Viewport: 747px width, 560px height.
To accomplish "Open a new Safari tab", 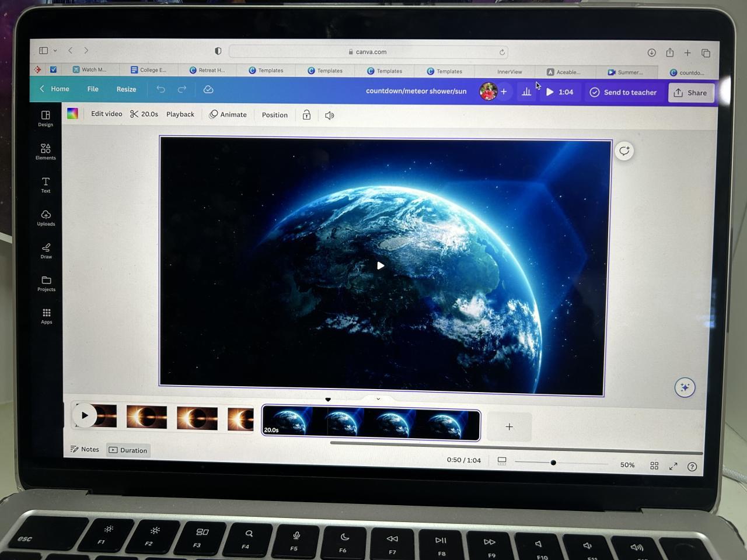I will pos(687,53).
